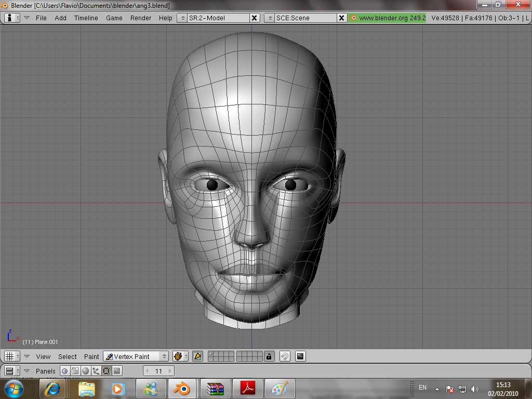Open the Scene context buttons
Screen dimensions: 532x399
pos(117,371)
